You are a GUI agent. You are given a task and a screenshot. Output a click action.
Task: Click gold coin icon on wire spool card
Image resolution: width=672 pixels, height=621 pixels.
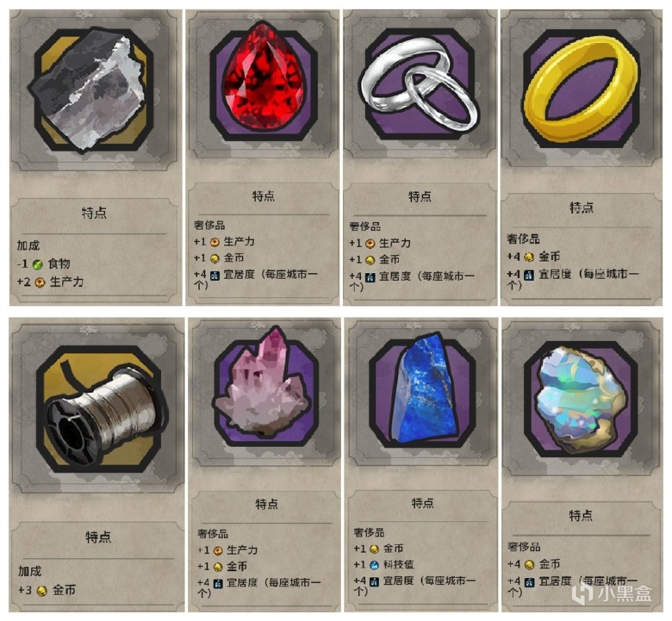coord(41,591)
